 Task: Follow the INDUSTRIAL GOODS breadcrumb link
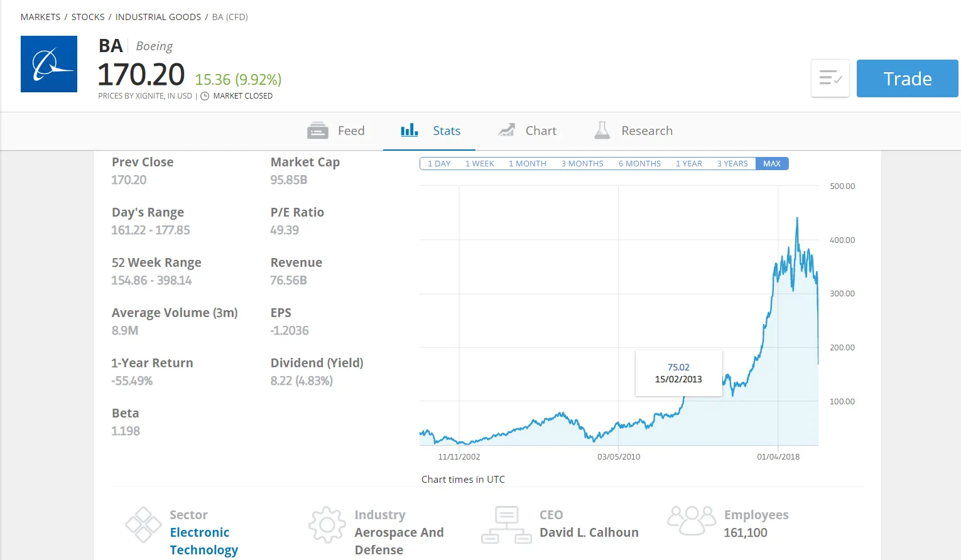pos(158,17)
